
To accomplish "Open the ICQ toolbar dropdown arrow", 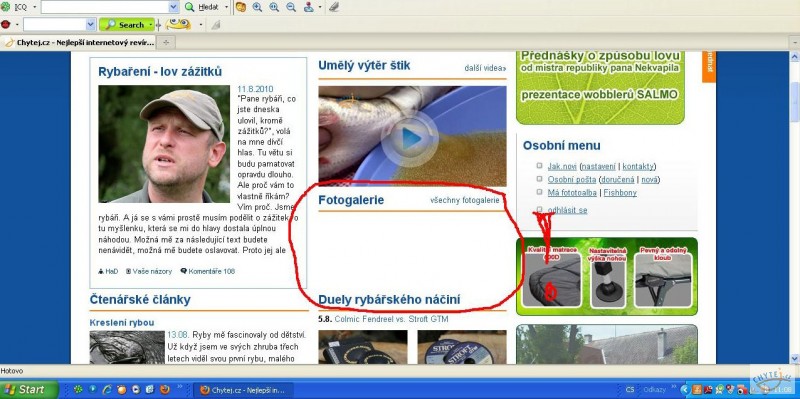I will pos(35,7).
